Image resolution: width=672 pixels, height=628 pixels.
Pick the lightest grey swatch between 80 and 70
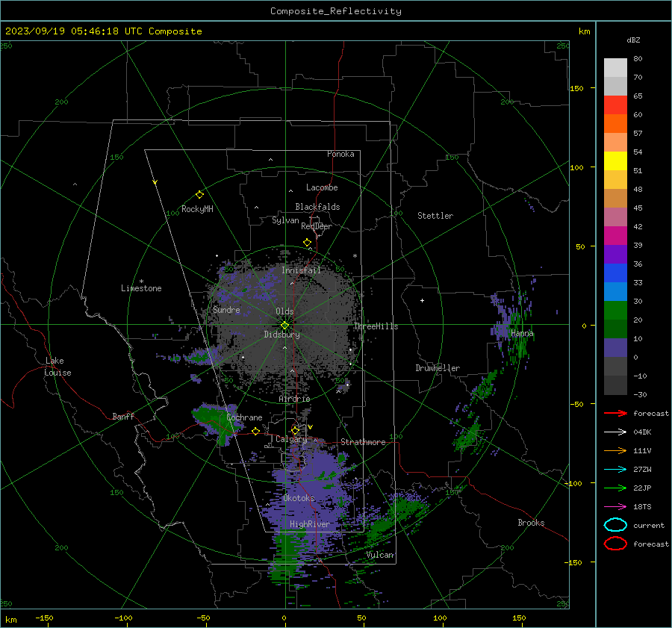click(615, 68)
